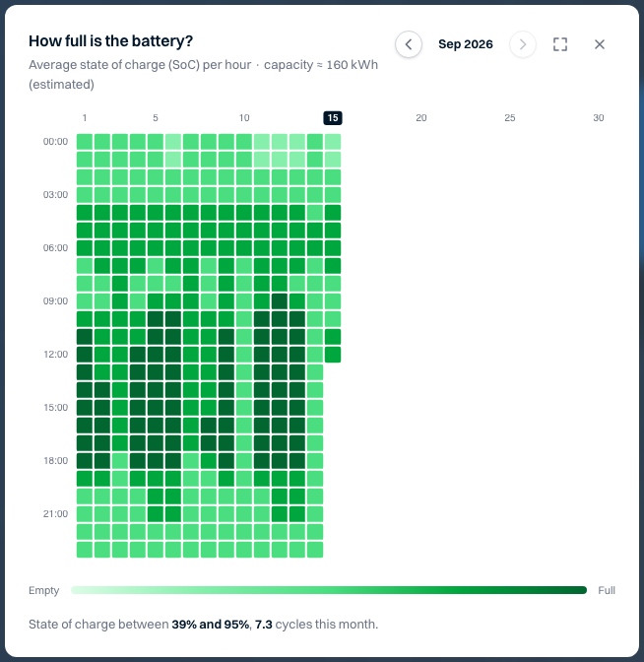
Task: Select heatmap cell for day 1 at 00:00
Action: point(85,142)
